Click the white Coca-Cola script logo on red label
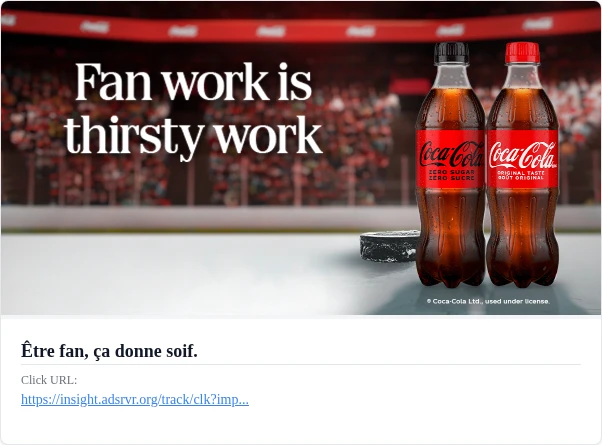The height and width of the screenshot is (445, 602). (x=523, y=155)
